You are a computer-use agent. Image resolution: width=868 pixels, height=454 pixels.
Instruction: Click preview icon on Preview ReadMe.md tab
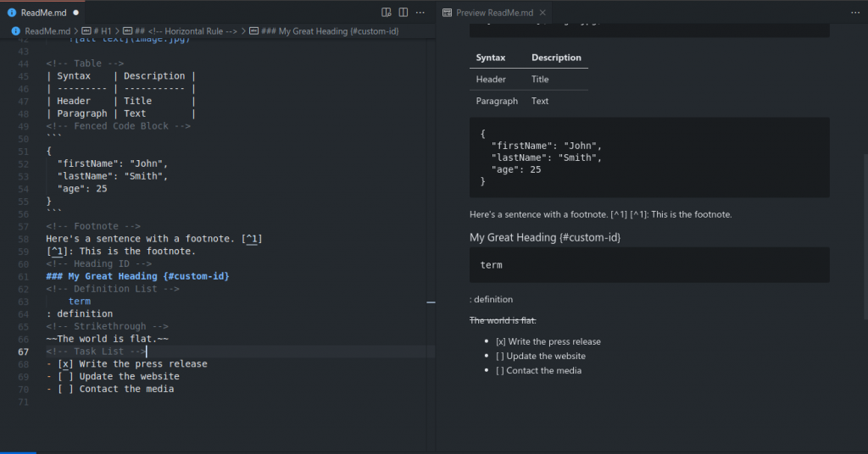[x=447, y=12]
